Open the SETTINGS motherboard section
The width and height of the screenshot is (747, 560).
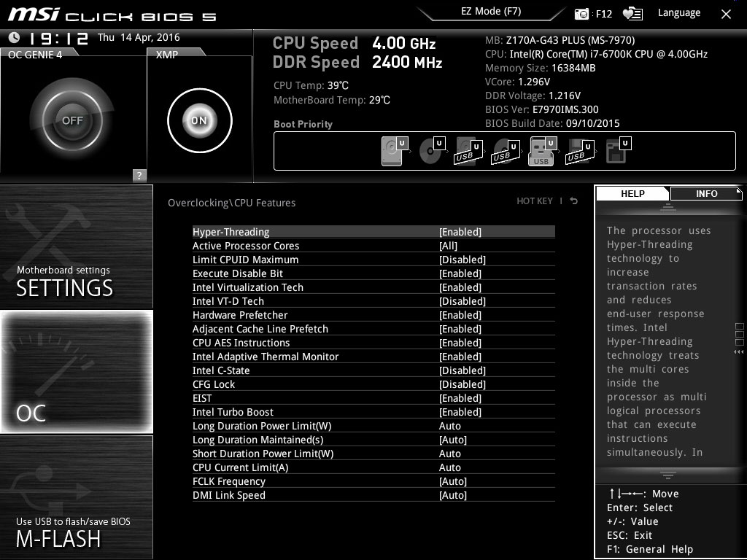(x=76, y=246)
